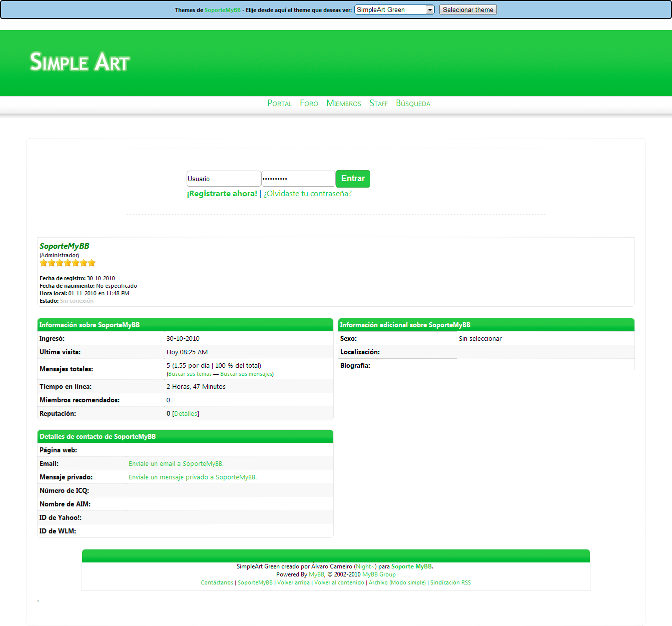The height and width of the screenshot is (626, 672).
Task: Click into the password field
Action: tap(298, 179)
